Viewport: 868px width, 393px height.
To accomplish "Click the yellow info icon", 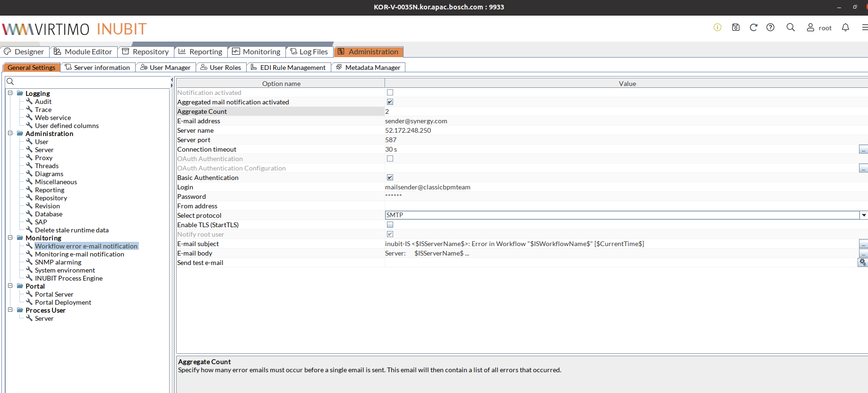I will pos(717,27).
